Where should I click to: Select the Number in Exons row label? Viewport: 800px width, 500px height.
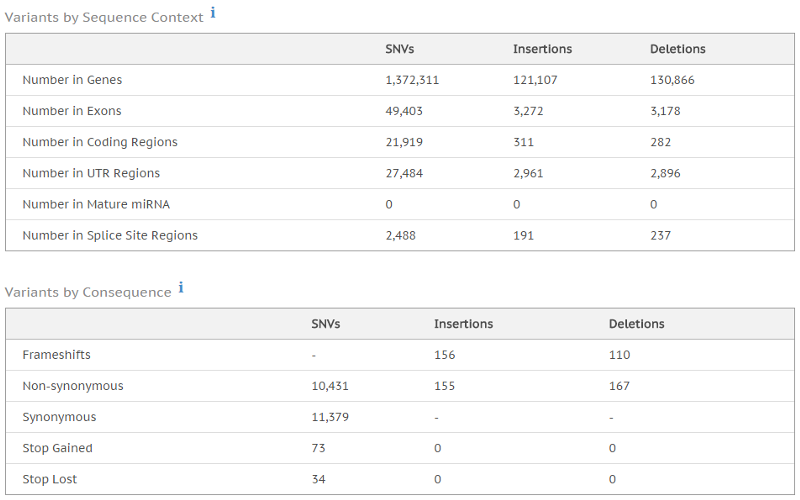point(72,111)
